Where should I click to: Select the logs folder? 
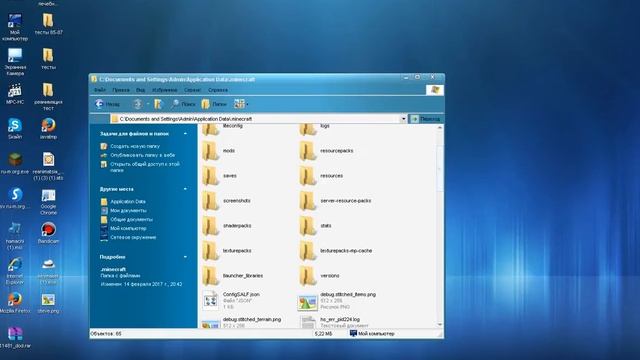[x=315, y=129]
